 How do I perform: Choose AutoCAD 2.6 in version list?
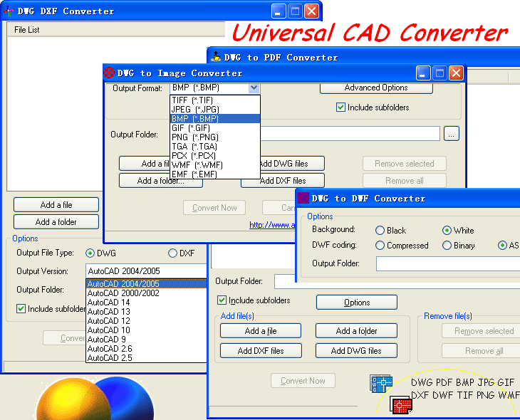(146, 349)
